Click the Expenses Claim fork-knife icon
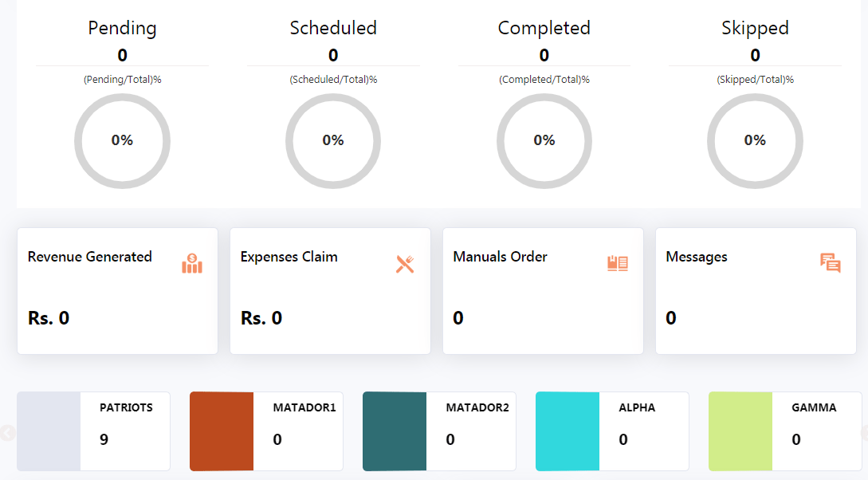This screenshot has width=868, height=480. 405,264
